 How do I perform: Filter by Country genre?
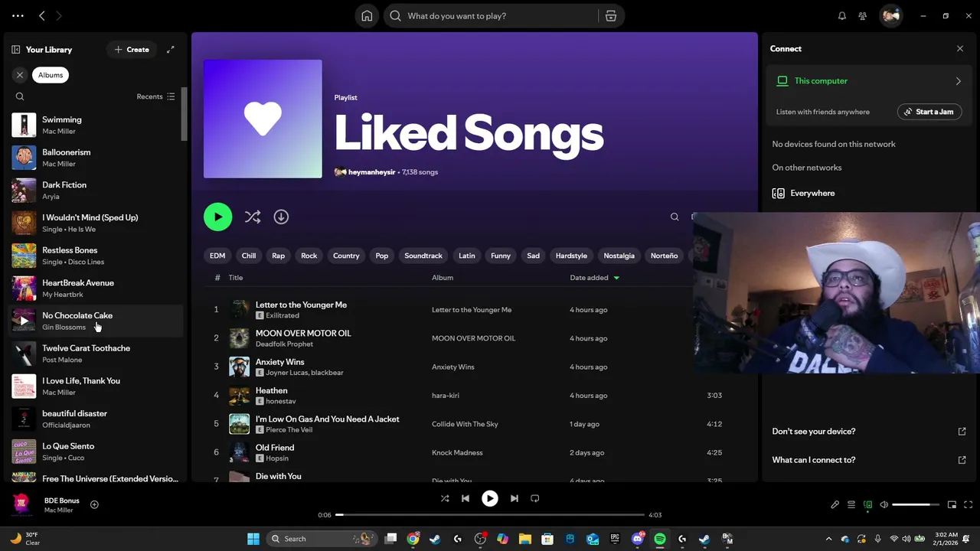click(x=346, y=256)
